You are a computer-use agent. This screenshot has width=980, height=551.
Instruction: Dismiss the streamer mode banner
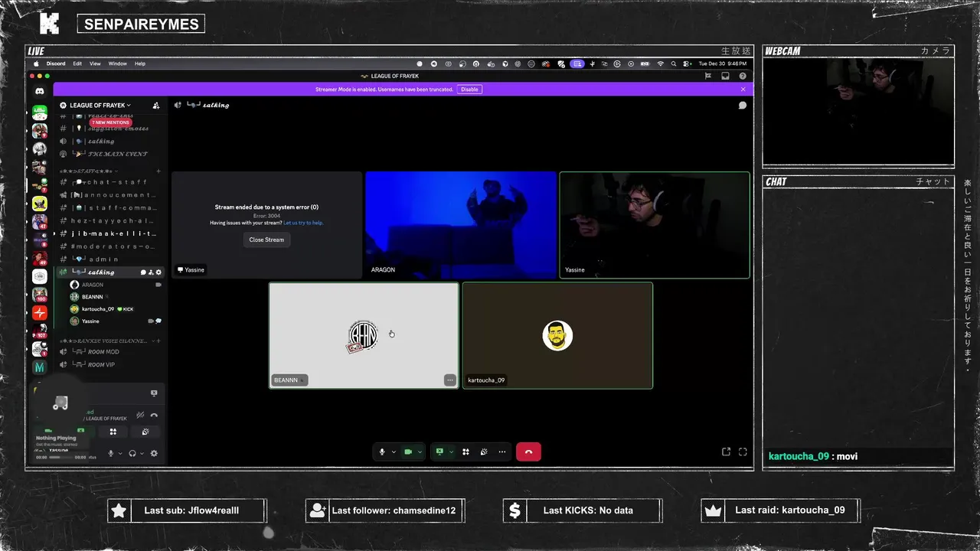click(743, 89)
